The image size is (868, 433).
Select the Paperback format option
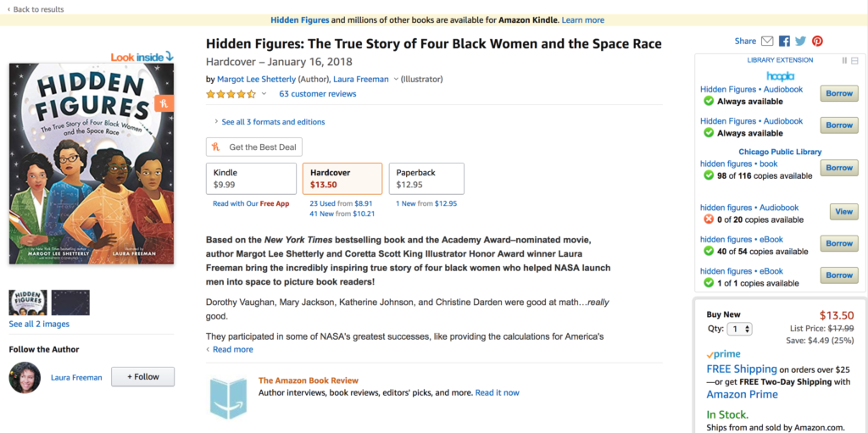coord(426,178)
